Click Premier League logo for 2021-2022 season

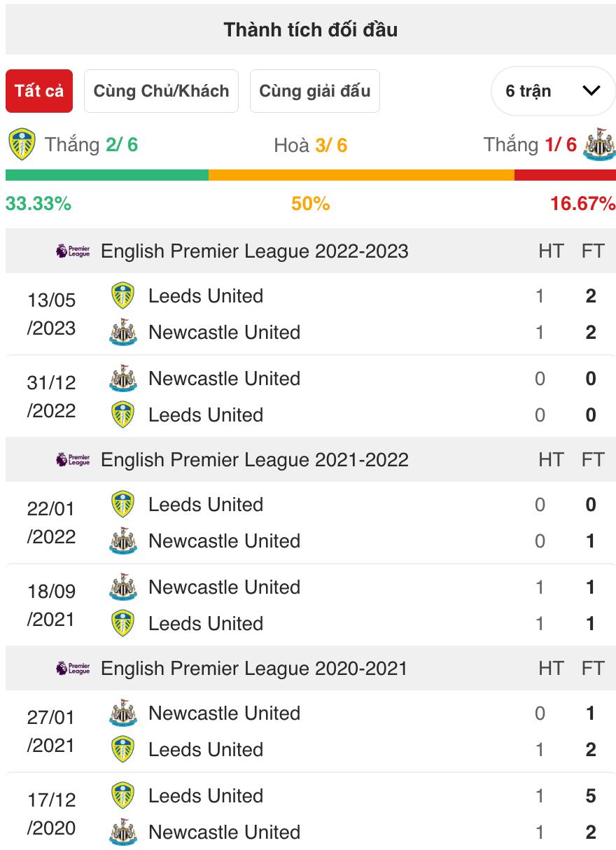click(73, 459)
